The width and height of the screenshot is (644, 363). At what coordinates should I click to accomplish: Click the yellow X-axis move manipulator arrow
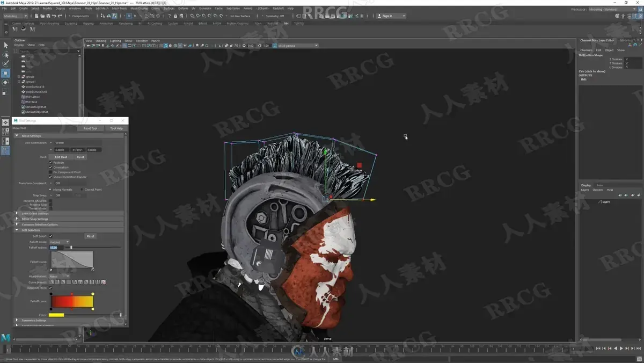point(372,200)
